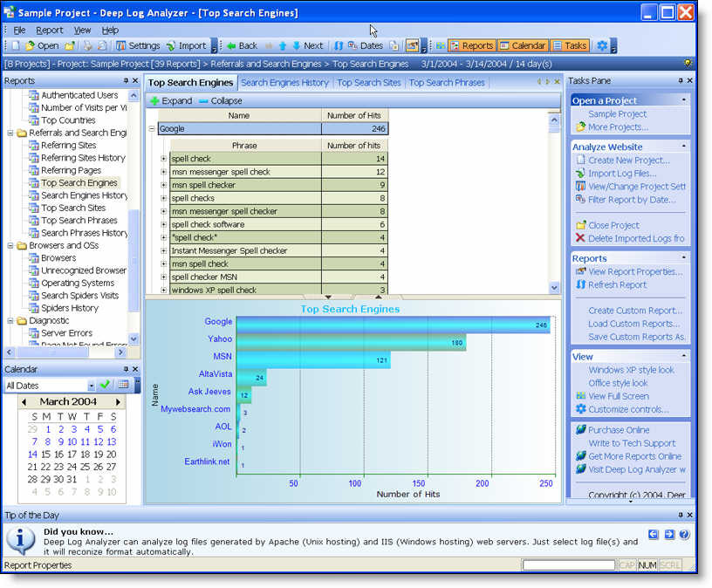Image resolution: width=712 pixels, height=588 pixels.
Task: Select Operating Systems report in tree
Action: tap(78, 283)
